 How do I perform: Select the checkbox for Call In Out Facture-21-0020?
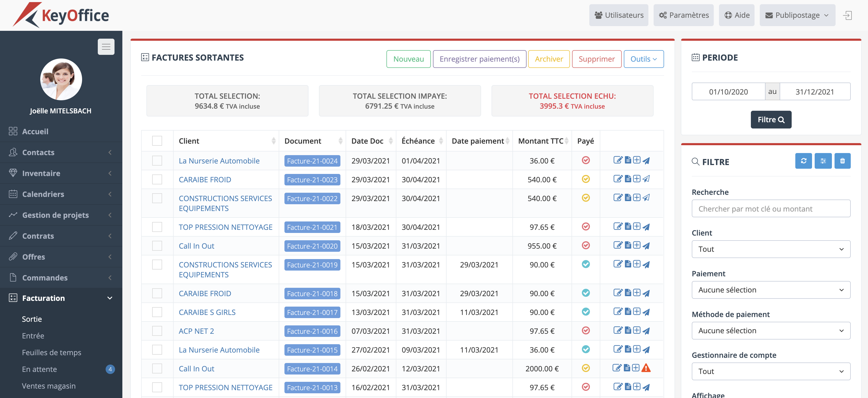pos(157,246)
